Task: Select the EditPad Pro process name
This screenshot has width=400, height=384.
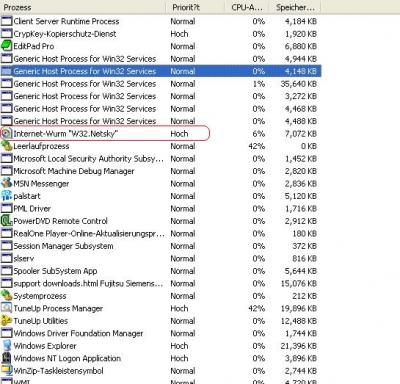Action: point(34,46)
